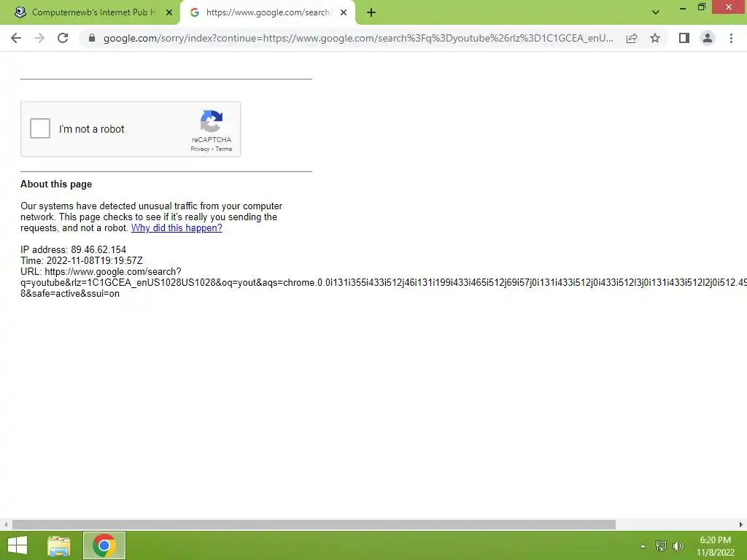747x560 pixels.
Task: Open File Explorer from the taskbar
Action: (x=59, y=545)
